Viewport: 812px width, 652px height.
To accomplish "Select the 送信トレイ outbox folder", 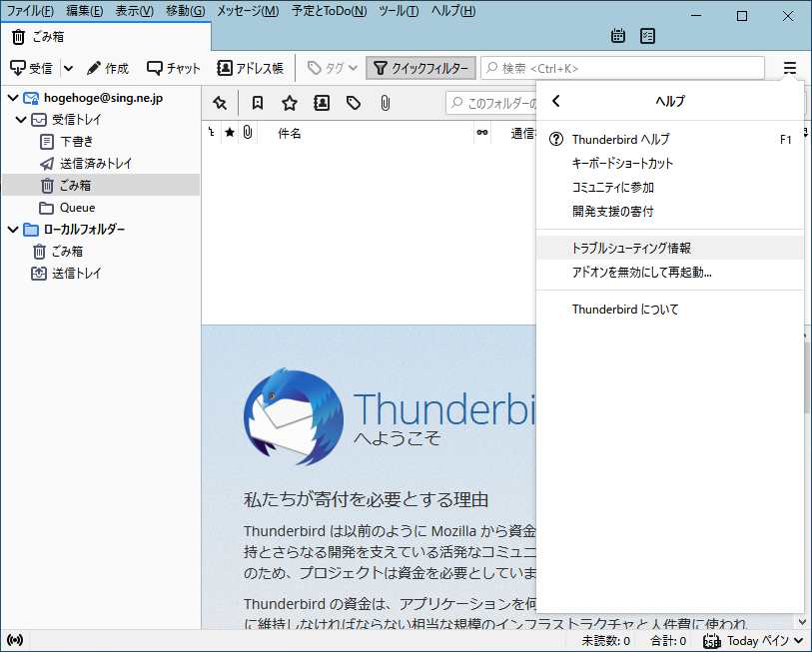I will pos(101,273).
